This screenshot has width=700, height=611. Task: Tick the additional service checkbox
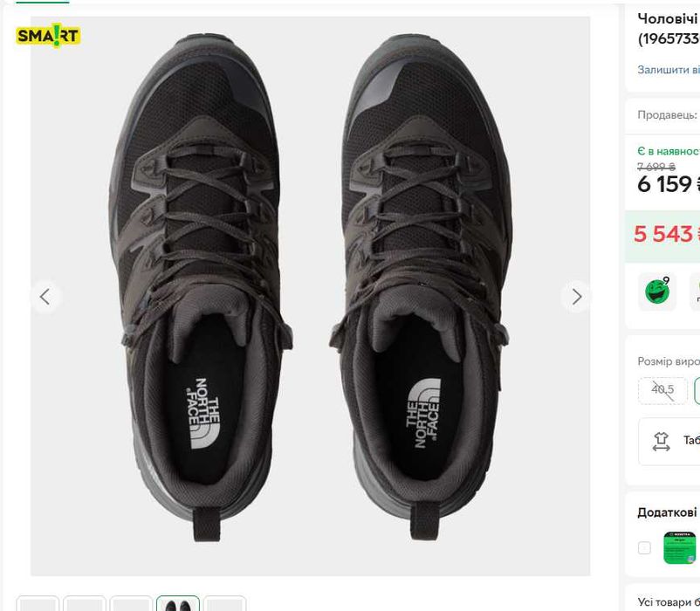pyautogui.click(x=644, y=548)
